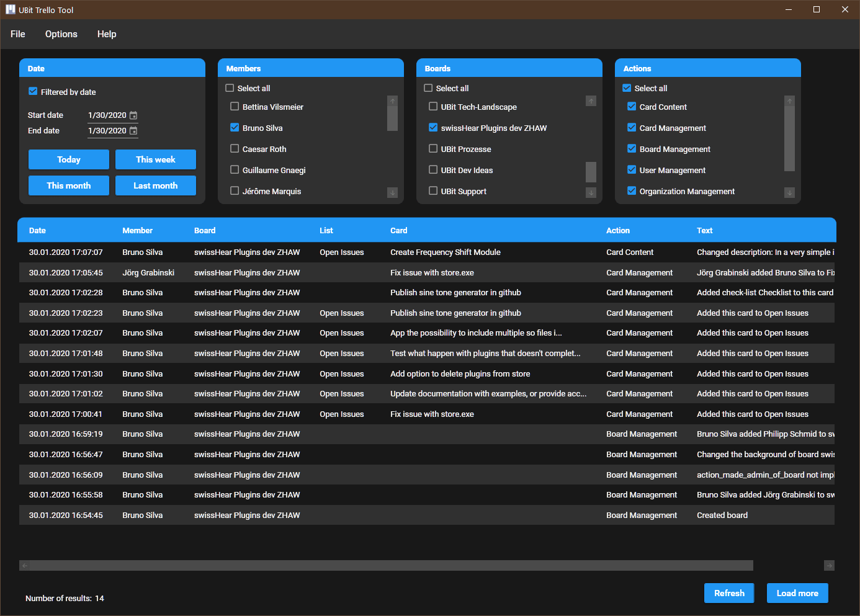Viewport: 860px width, 616px height.
Task: Click the Today date filter button
Action: coord(69,159)
